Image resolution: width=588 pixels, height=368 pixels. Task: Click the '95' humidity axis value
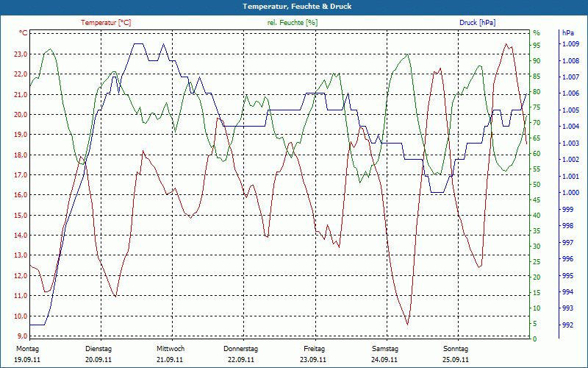point(537,45)
